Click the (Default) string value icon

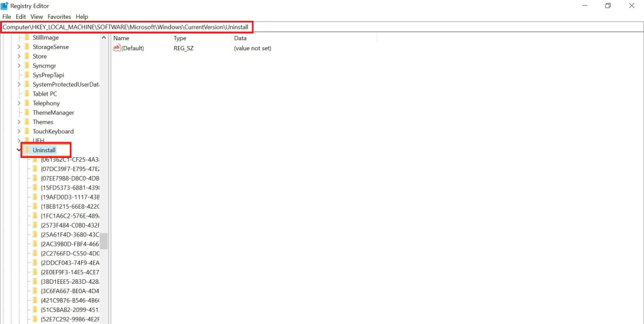tap(116, 48)
